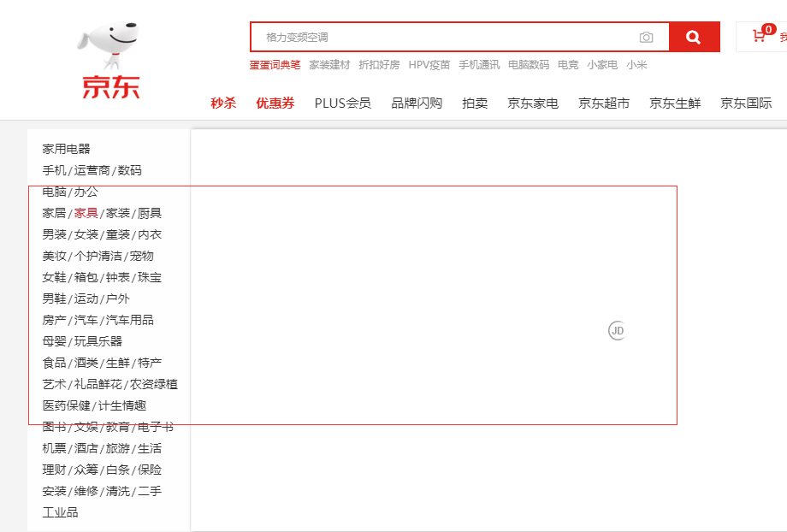
Task: Select the 汽车用品 category link
Action: pyautogui.click(x=129, y=320)
